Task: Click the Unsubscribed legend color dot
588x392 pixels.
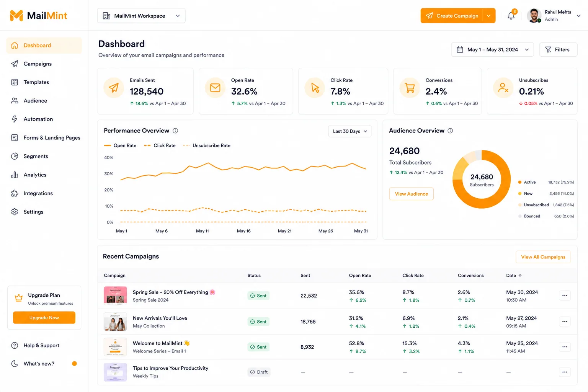Action: point(520,205)
